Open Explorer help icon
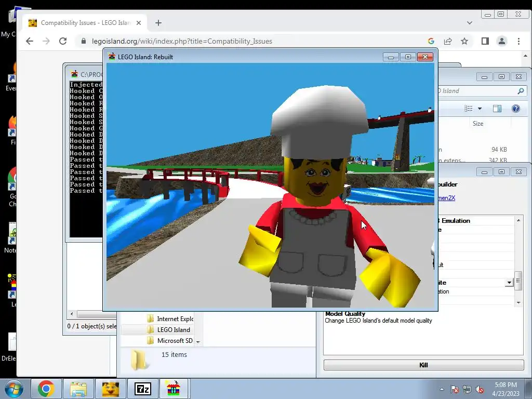Viewport: 532px width, 399px height. coord(515,109)
